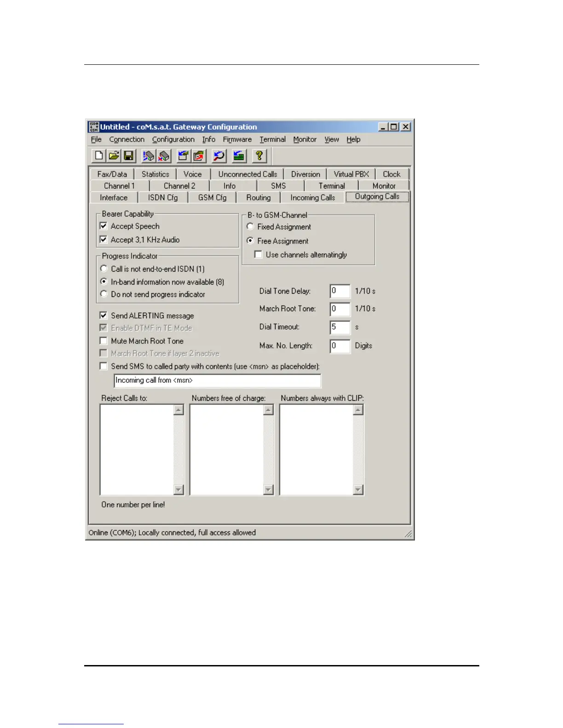Click the read configuration toolbar icon with blue arrow
Screen dimensions: 563x728
184,156
